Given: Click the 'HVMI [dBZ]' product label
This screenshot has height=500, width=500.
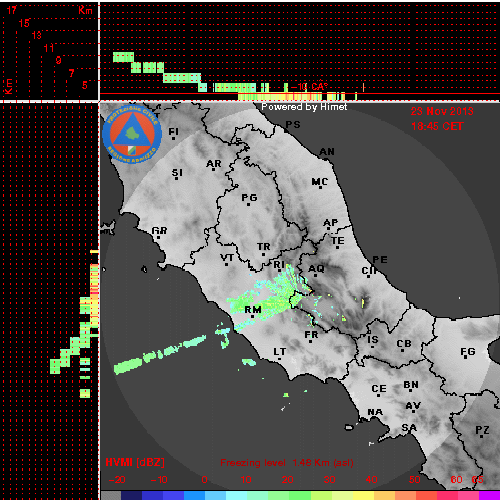Looking at the screenshot, I should 135,462.
